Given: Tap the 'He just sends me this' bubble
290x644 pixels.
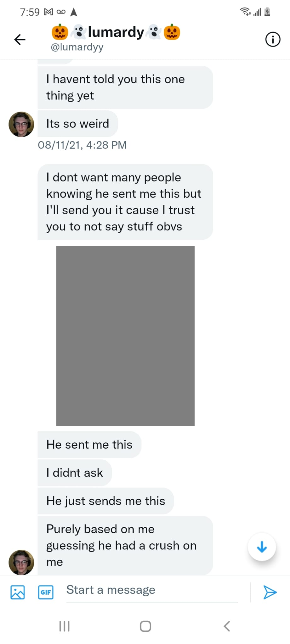Looking at the screenshot, I should [105, 501].
